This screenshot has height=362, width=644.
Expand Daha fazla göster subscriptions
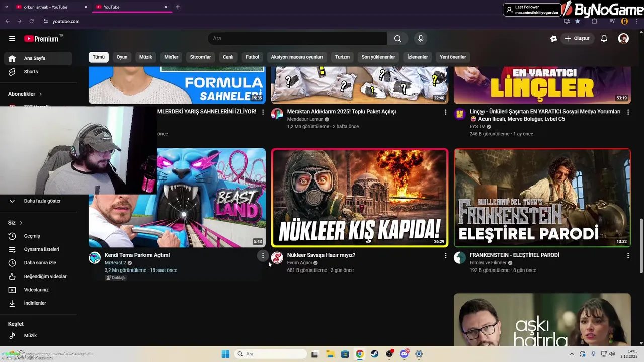38,201
